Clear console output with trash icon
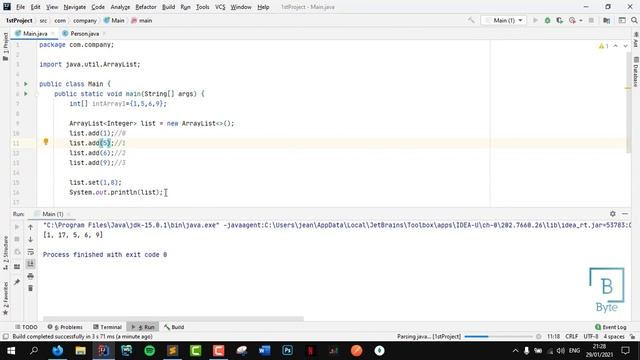Screen dimensions: 640x360 tap(30, 288)
